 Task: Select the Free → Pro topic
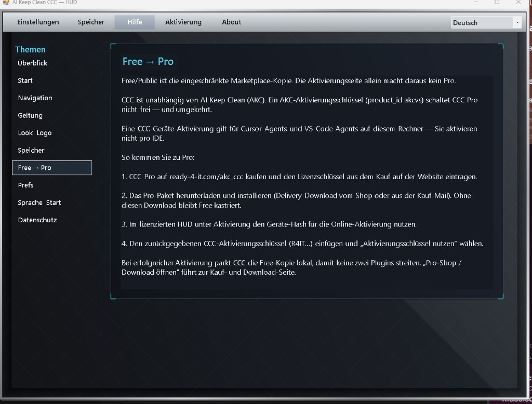click(x=52, y=168)
